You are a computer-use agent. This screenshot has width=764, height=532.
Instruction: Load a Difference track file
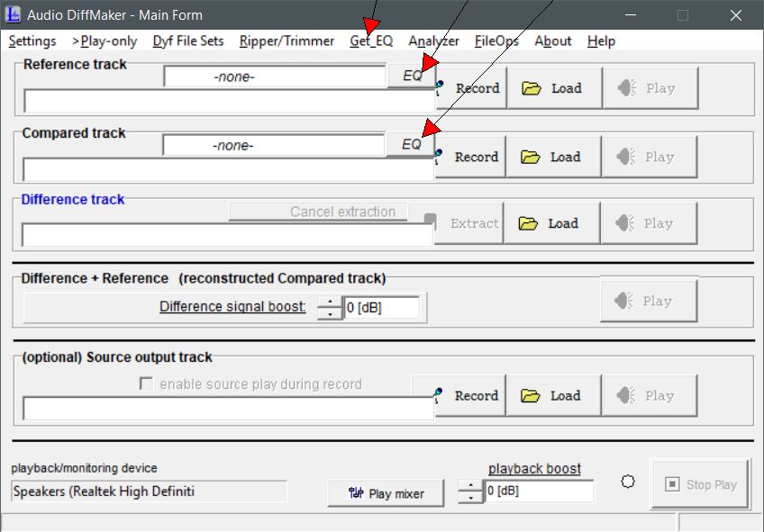click(x=552, y=223)
